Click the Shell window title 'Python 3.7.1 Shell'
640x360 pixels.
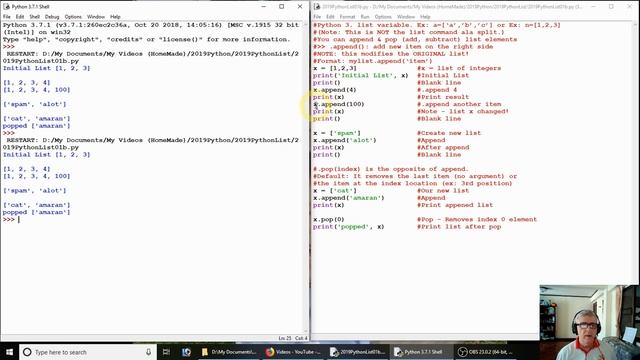(30, 7)
